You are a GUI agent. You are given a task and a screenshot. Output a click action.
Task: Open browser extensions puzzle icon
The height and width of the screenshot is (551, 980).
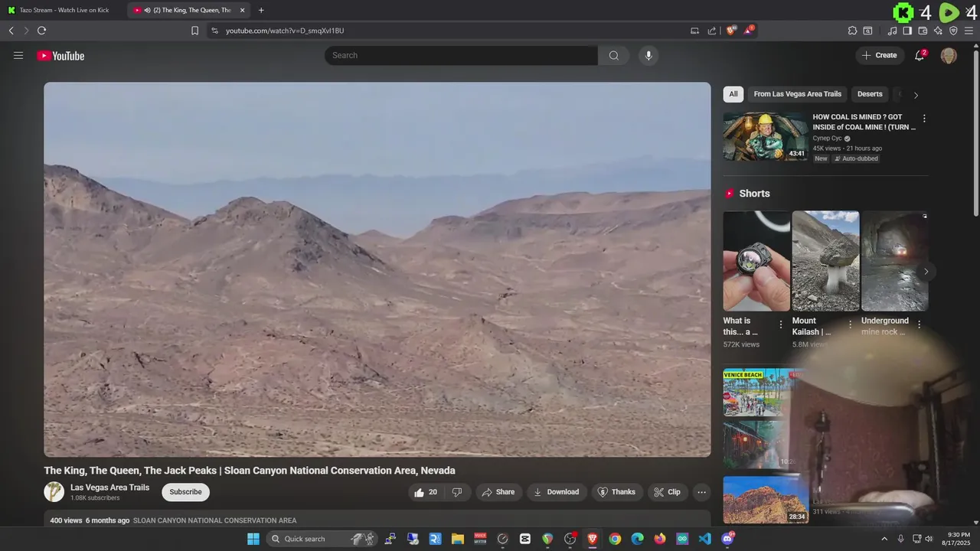(852, 31)
